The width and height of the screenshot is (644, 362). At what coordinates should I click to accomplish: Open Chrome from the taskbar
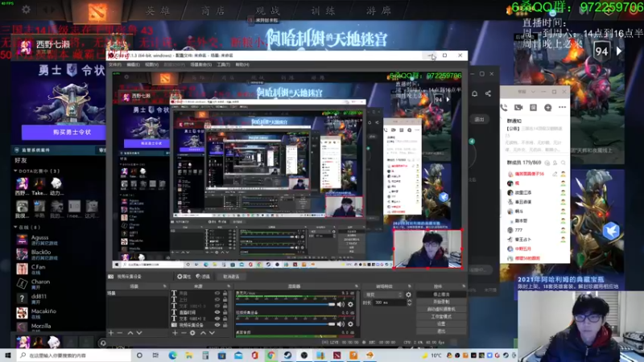coord(271,356)
